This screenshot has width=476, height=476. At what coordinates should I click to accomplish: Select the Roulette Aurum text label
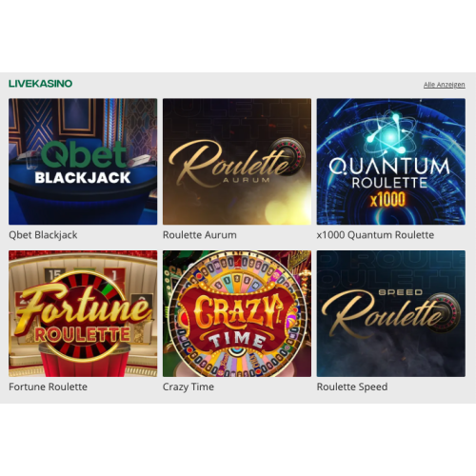click(x=200, y=235)
